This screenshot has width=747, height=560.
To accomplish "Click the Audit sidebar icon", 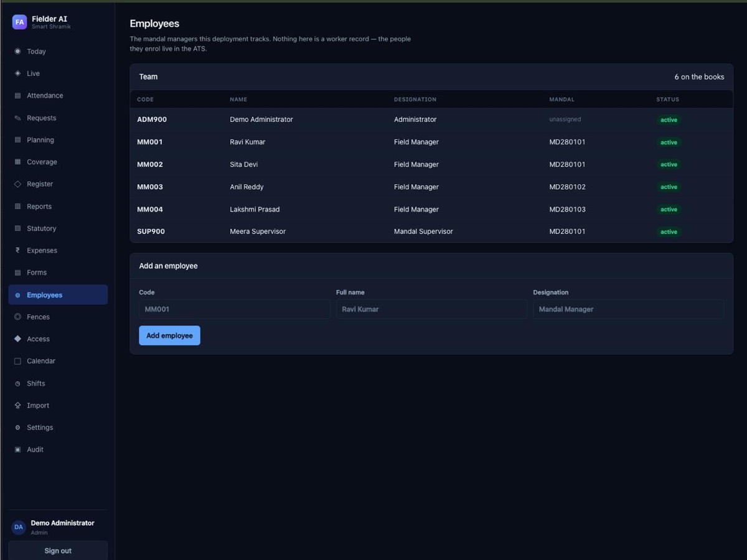I will click(17, 449).
